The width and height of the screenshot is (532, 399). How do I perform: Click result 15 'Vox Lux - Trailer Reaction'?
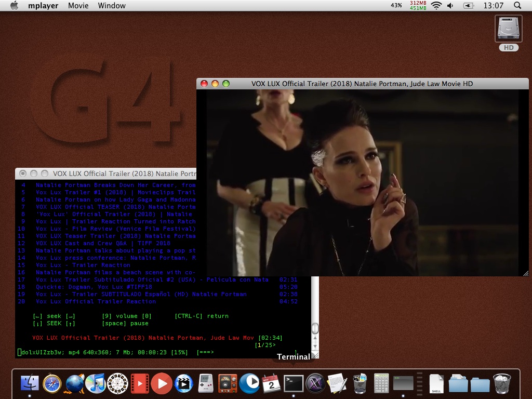pos(83,265)
